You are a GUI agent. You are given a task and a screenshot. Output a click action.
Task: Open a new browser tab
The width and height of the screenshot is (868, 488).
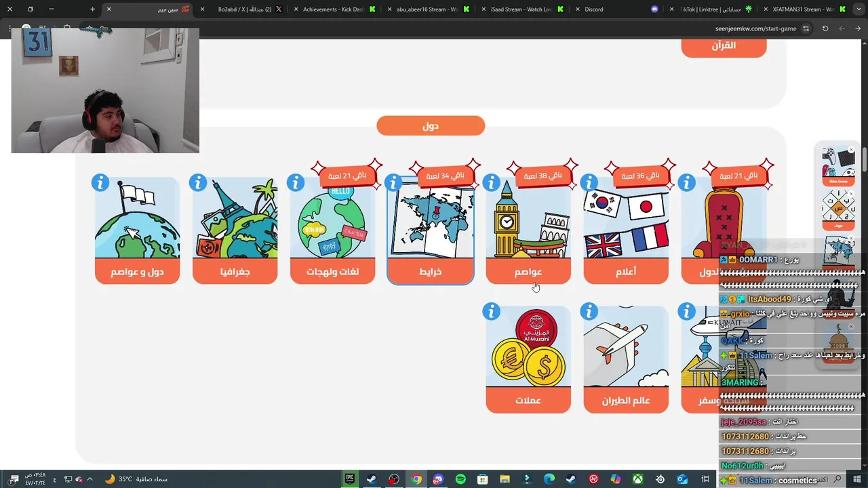click(92, 9)
